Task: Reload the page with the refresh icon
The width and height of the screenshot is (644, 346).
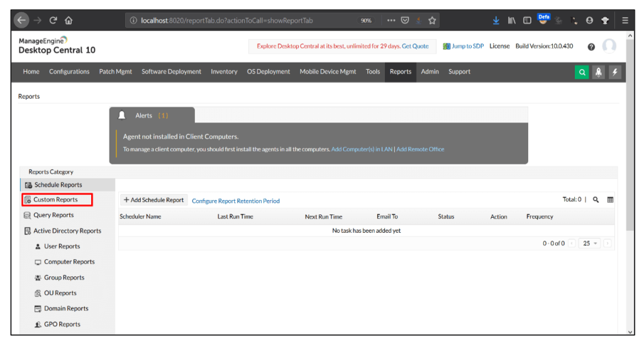Action: pos(53,20)
